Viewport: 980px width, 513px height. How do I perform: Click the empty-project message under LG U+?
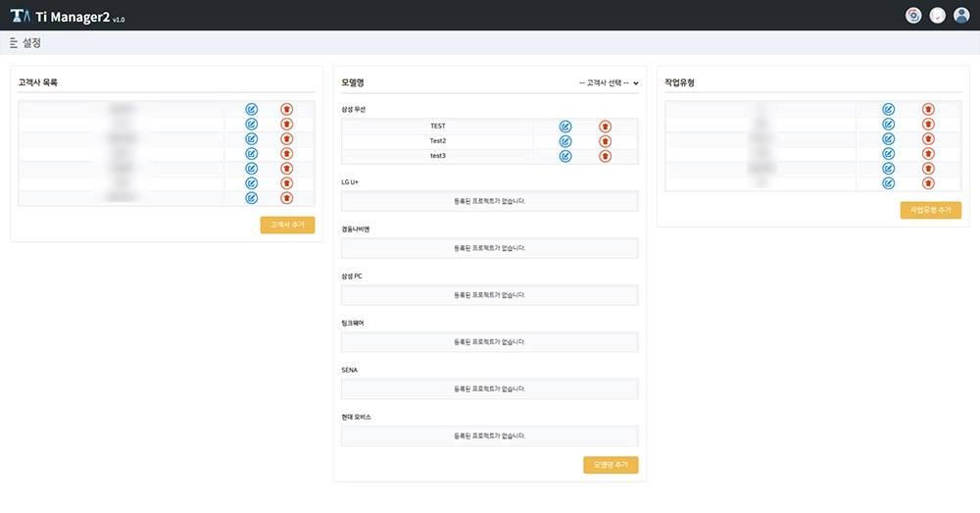click(x=489, y=201)
